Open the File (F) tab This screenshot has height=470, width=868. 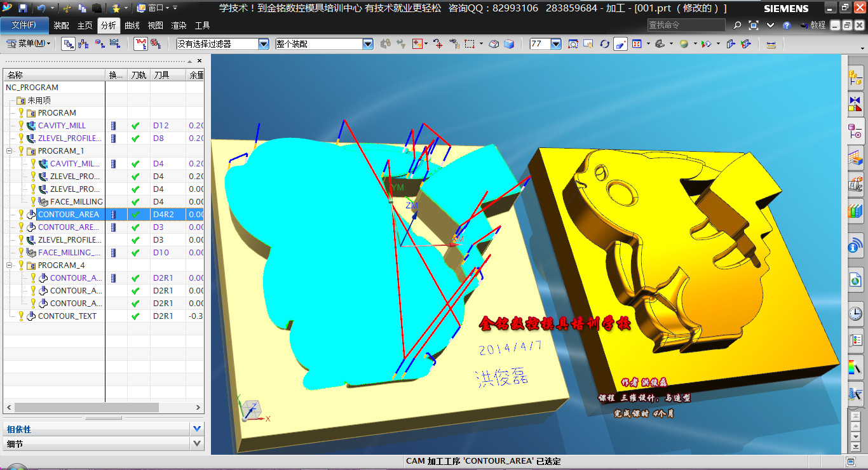(x=24, y=25)
